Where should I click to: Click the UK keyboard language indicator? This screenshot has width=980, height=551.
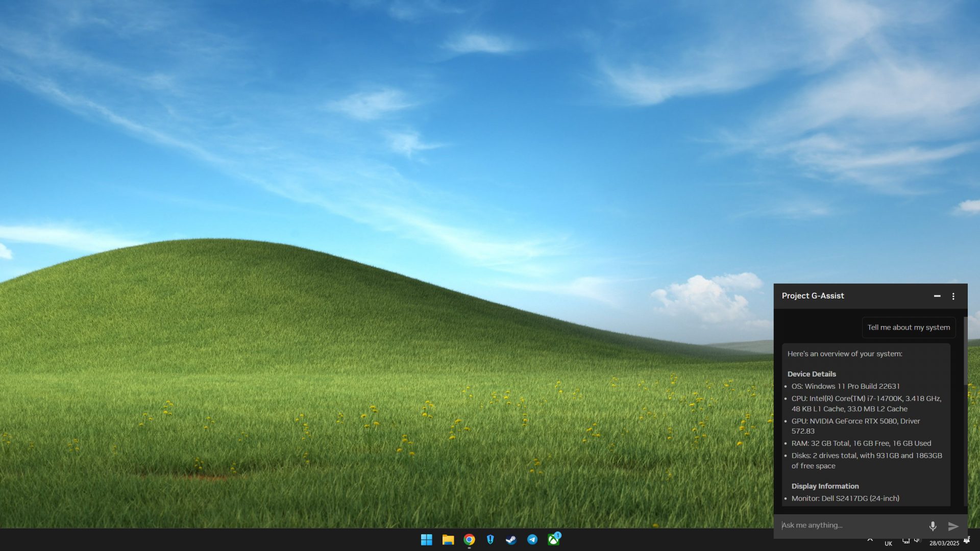click(888, 543)
